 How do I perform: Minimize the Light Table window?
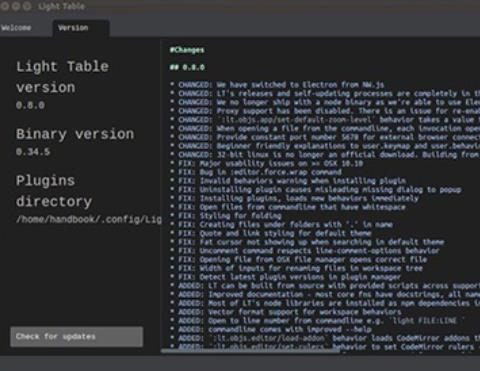tap(16, 6)
